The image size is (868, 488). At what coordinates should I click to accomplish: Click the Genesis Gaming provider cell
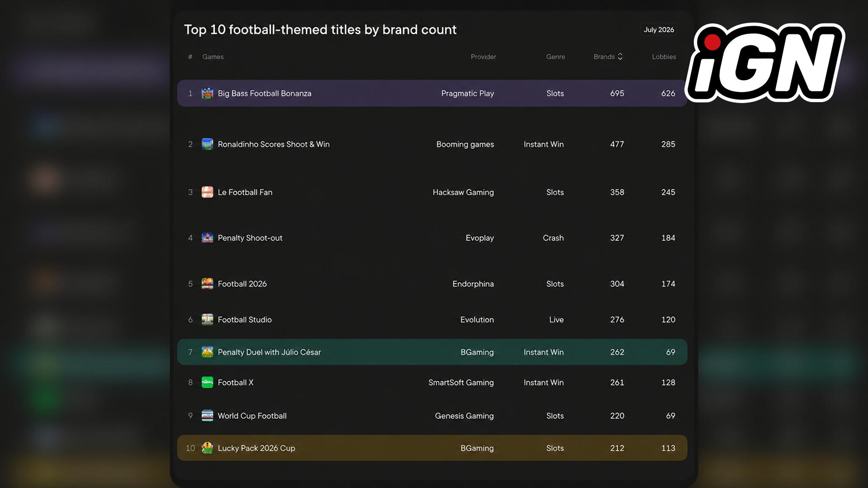pos(464,416)
